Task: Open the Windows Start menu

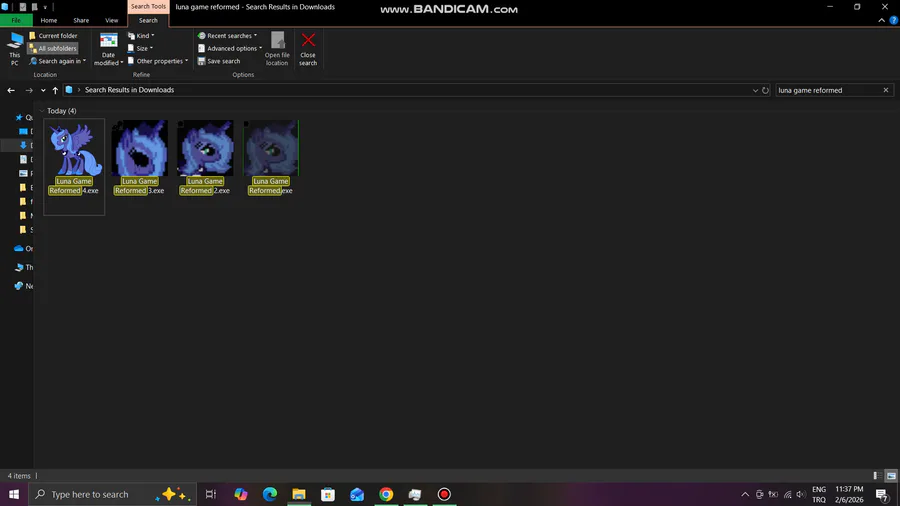Action: [14, 494]
